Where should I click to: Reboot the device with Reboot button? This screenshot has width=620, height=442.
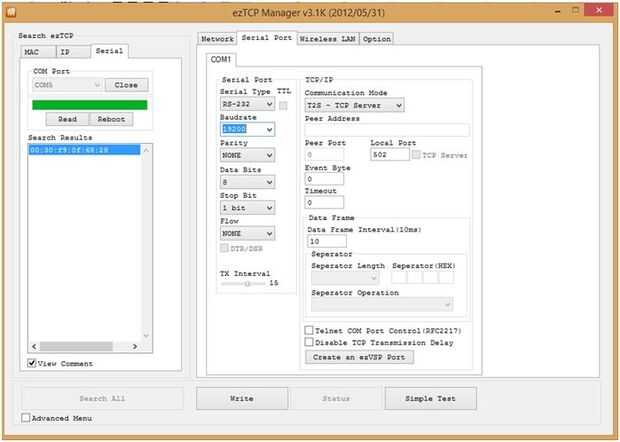[111, 119]
